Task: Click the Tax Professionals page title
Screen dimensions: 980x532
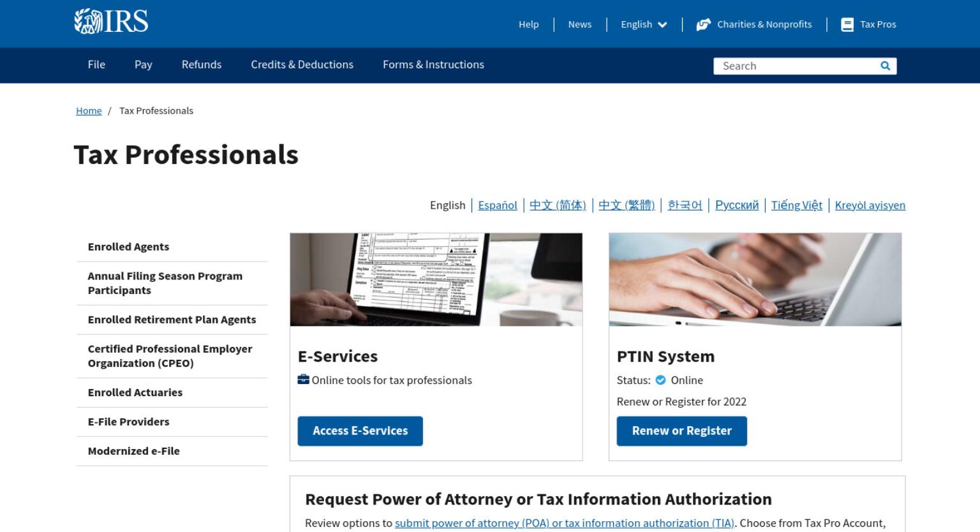Action: pyautogui.click(x=186, y=154)
